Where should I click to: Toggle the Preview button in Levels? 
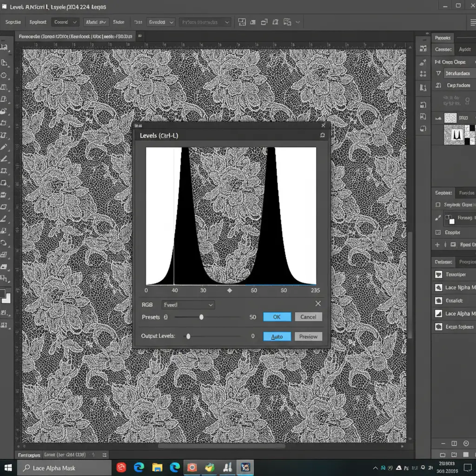(308, 337)
